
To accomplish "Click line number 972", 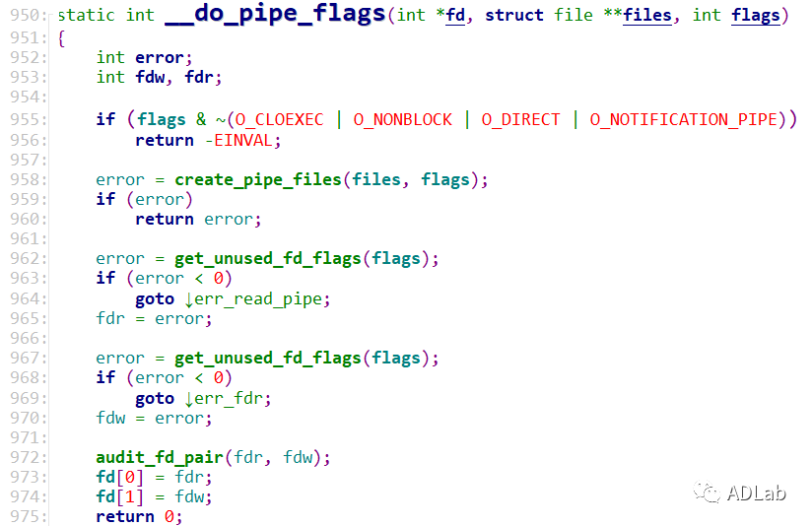I will (x=25, y=457).
